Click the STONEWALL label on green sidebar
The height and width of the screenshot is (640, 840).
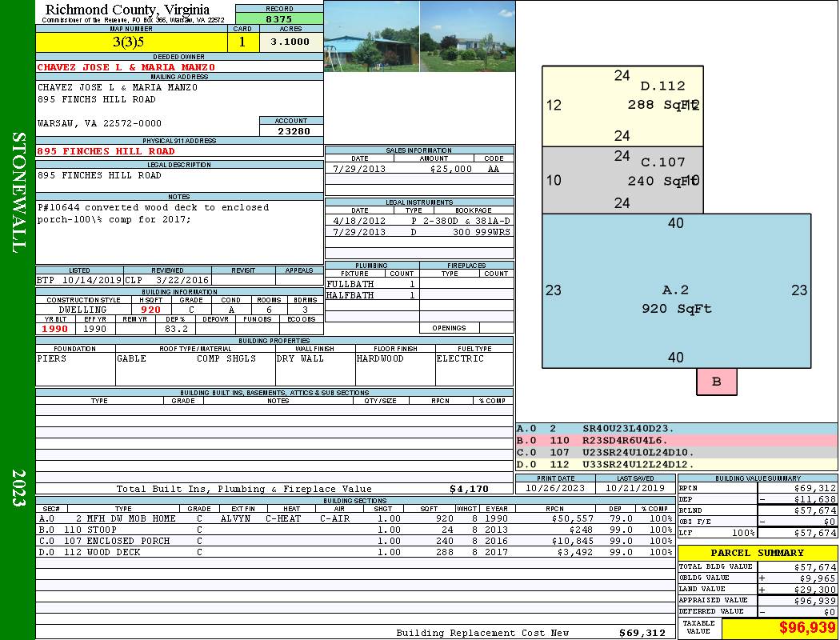19,192
